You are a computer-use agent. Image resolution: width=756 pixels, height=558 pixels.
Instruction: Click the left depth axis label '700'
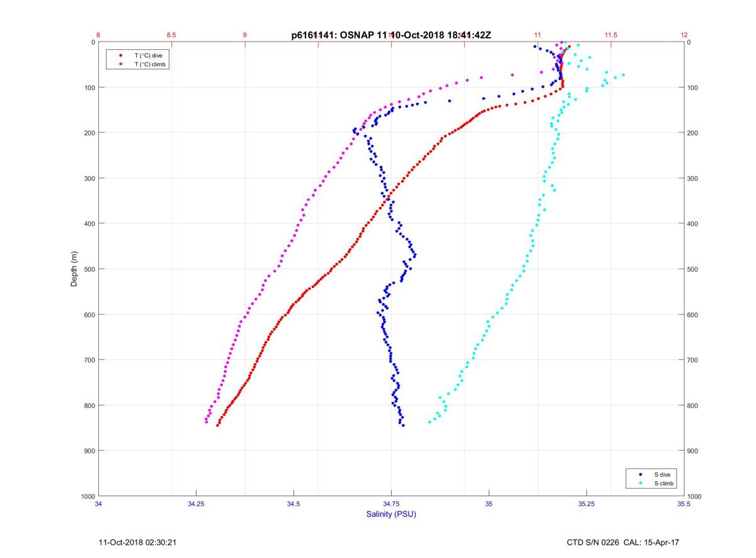coord(89,359)
